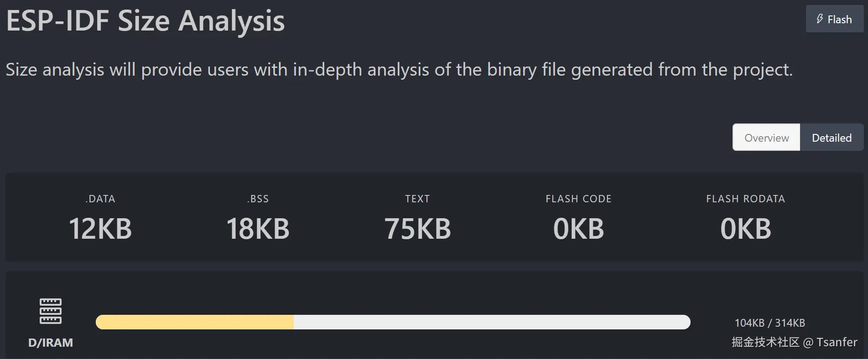Click the Flash button
Screen dimensions: 868x359
[834, 19]
